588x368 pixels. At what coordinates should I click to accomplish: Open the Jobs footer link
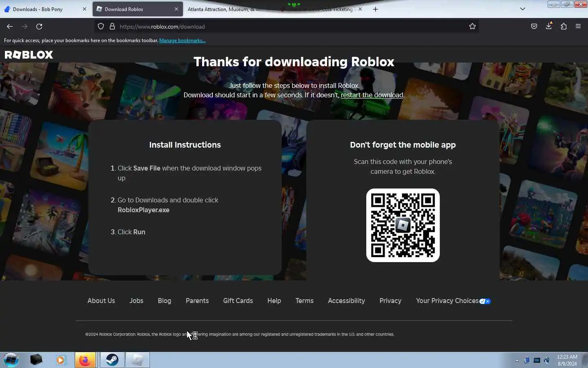(x=136, y=301)
